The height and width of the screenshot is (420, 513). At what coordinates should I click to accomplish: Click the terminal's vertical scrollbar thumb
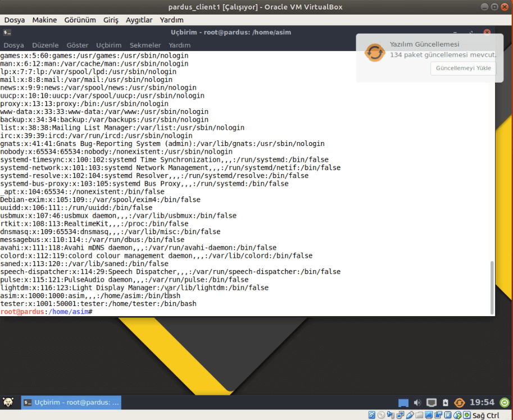click(492, 287)
